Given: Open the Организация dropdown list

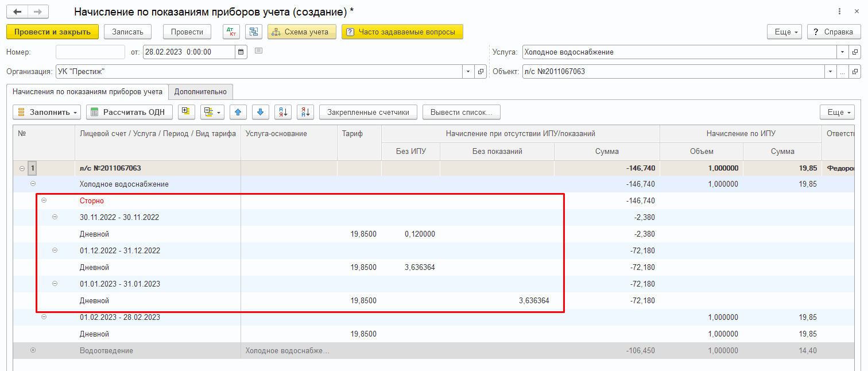Looking at the screenshot, I should click(x=468, y=72).
